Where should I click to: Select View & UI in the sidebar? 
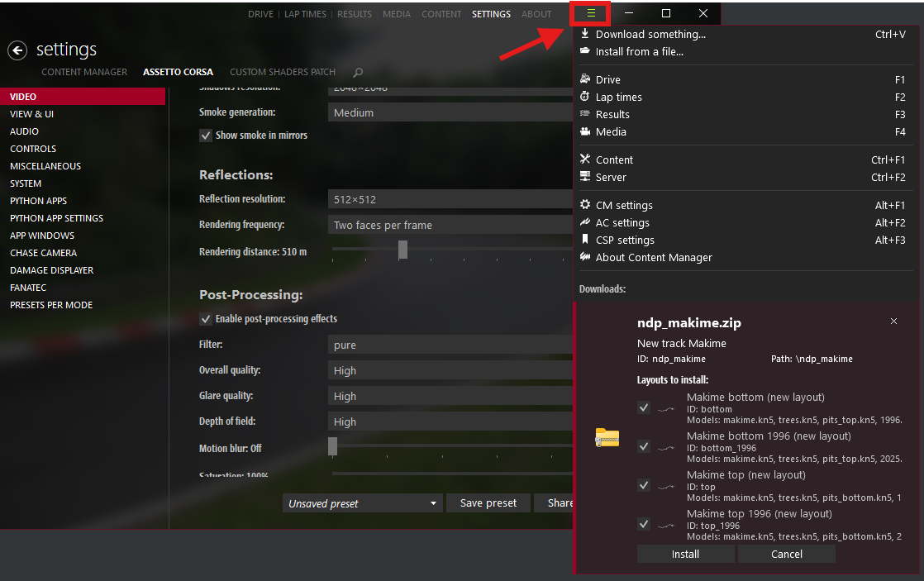83,114
